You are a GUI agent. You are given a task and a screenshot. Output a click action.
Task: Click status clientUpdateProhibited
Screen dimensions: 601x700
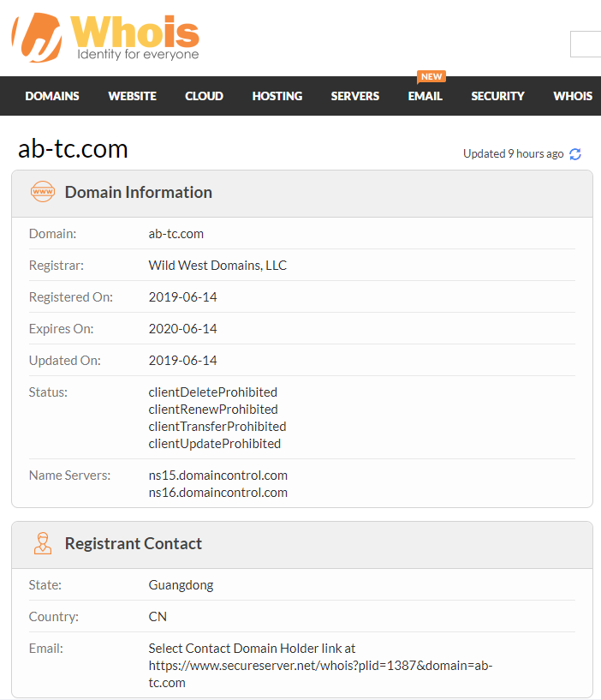click(215, 444)
